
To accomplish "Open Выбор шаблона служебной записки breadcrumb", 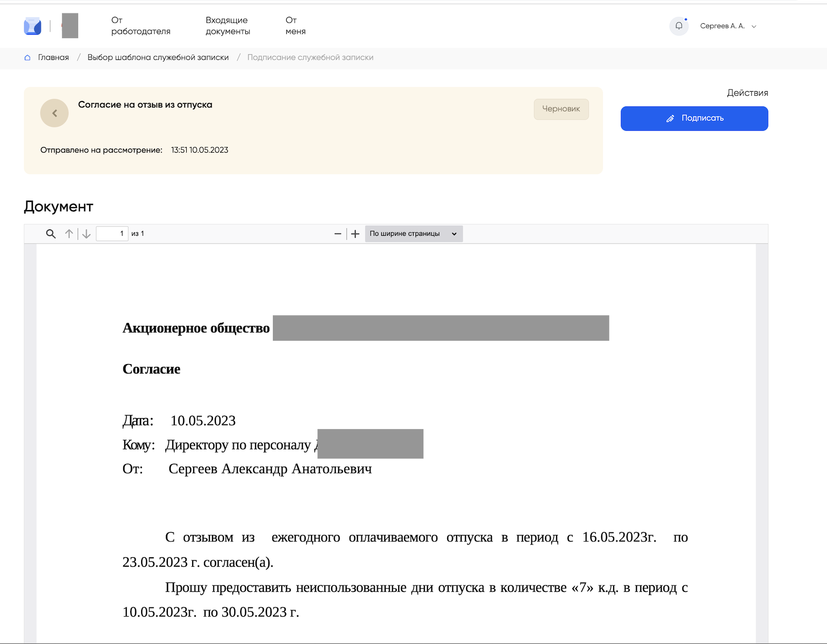I will coord(158,57).
